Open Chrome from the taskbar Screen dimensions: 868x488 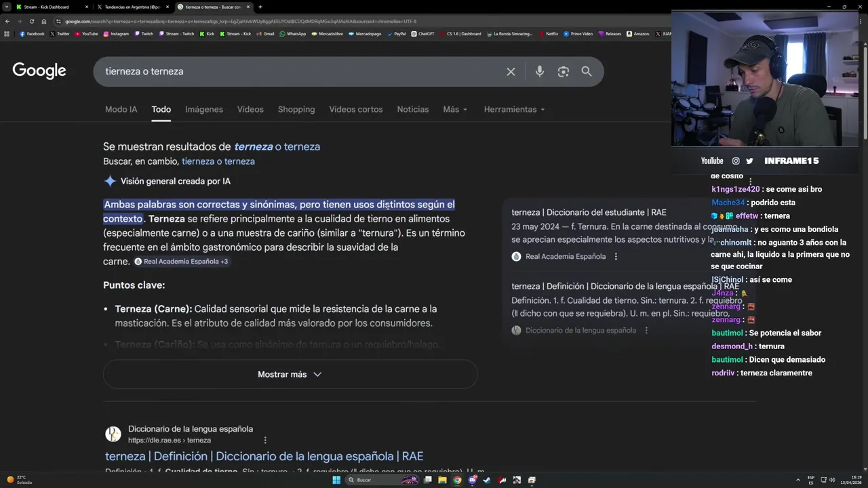(x=457, y=480)
